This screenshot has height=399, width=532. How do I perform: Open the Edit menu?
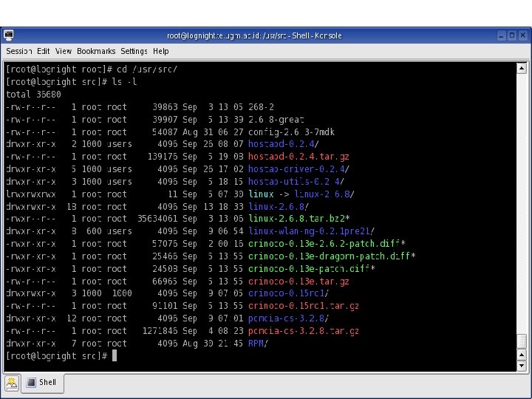44,51
